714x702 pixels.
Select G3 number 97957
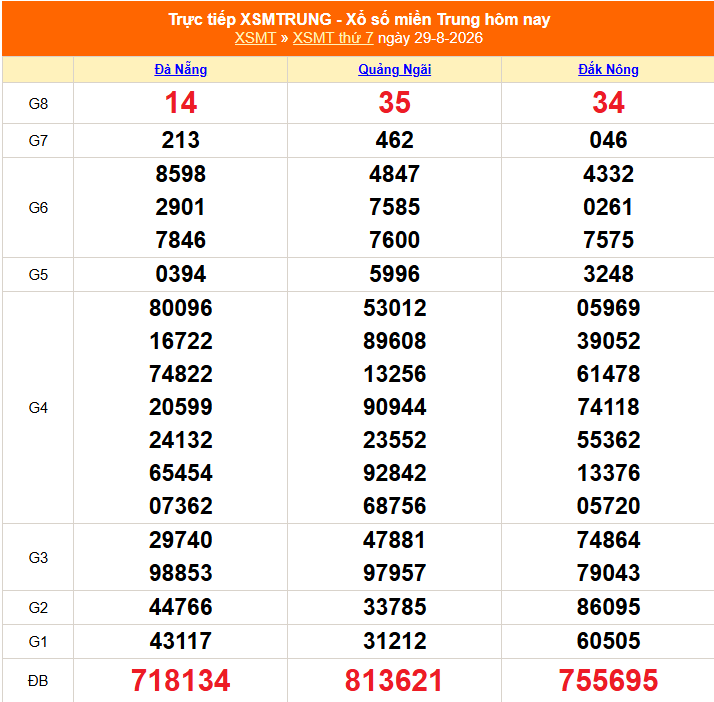(394, 573)
